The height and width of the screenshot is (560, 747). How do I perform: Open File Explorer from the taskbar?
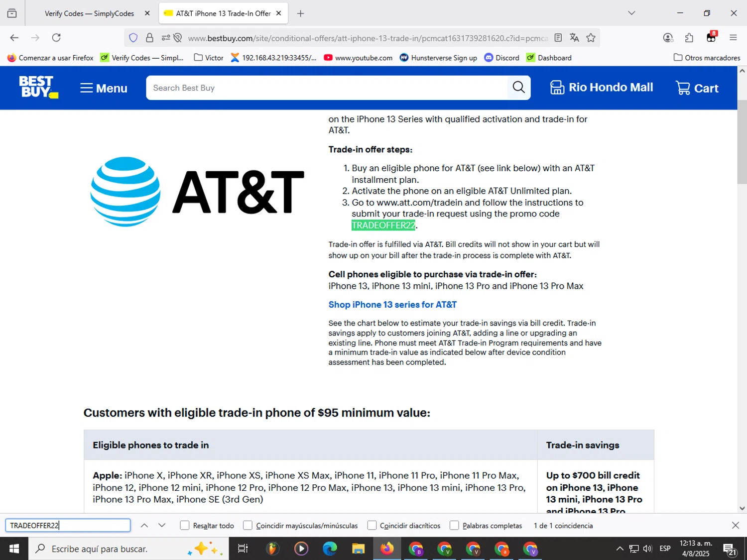(358, 549)
